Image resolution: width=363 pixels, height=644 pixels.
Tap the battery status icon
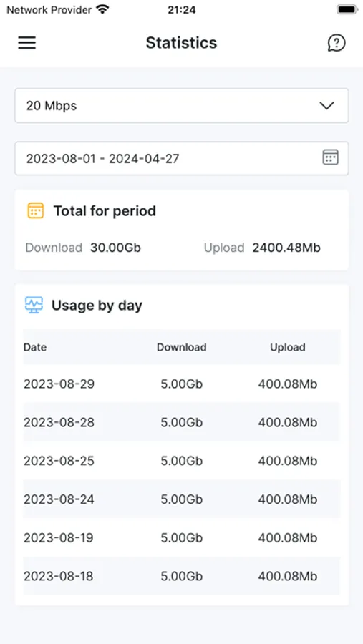347,9
